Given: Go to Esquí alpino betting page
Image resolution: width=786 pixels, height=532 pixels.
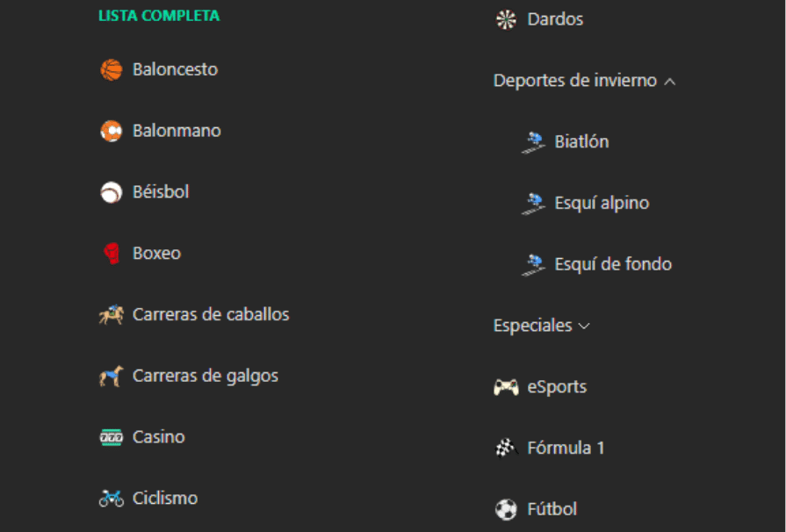Looking at the screenshot, I should [x=602, y=203].
